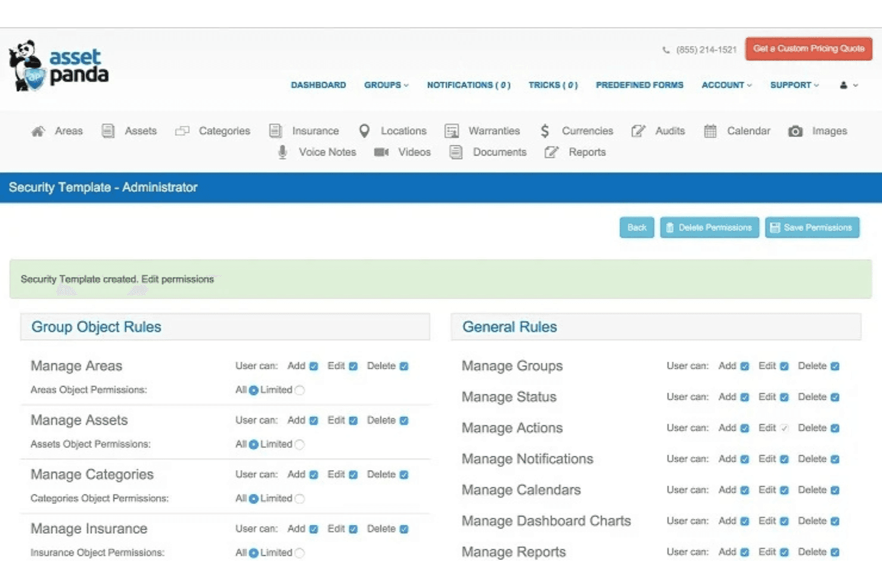
Task: Expand the Account dropdown menu
Action: pyautogui.click(x=726, y=85)
